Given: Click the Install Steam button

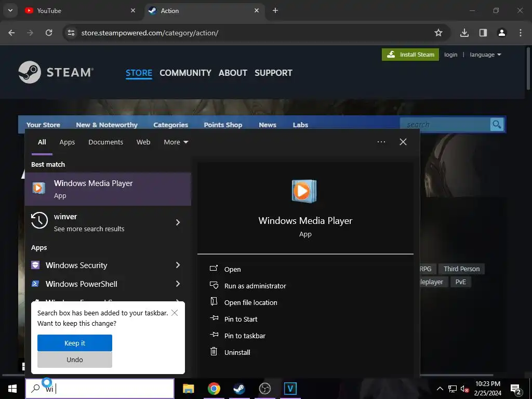Looking at the screenshot, I should 410,55.
